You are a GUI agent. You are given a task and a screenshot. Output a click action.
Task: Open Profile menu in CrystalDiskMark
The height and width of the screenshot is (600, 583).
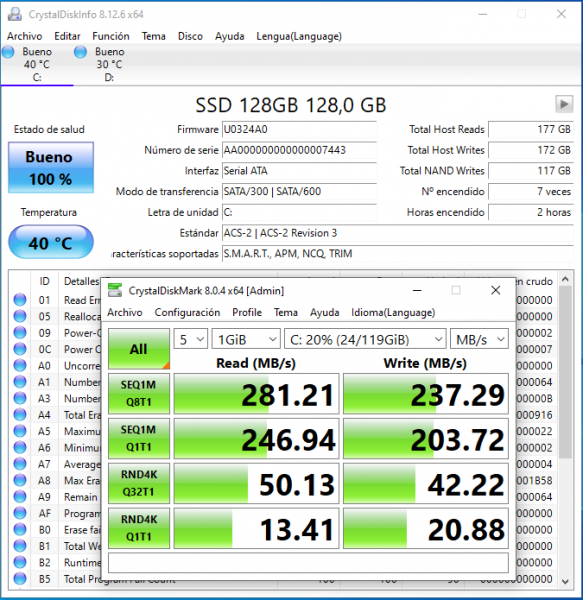pyautogui.click(x=247, y=313)
